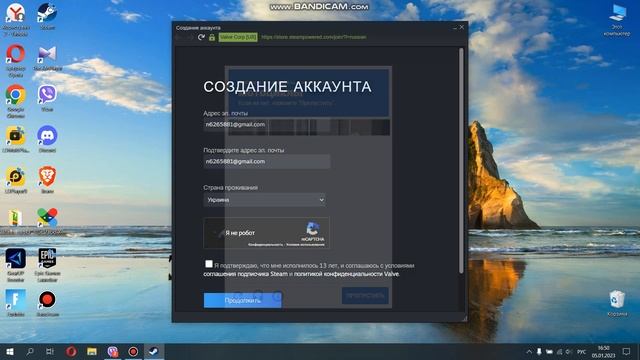This screenshot has width=640, height=360.
Task: Switch to Opera in the taskbar
Action: tap(71, 351)
